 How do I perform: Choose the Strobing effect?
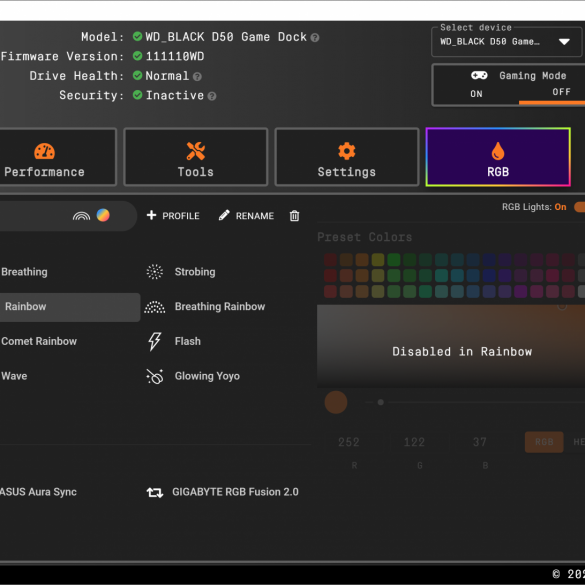pyautogui.click(x=195, y=272)
